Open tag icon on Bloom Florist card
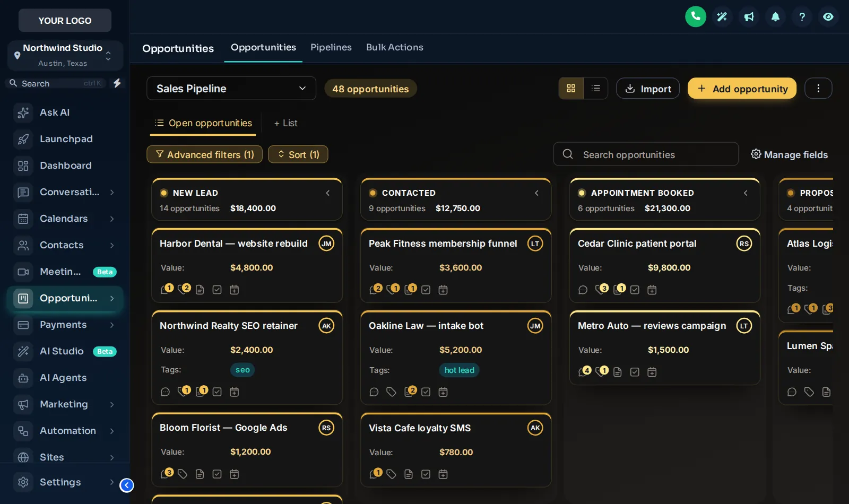The image size is (849, 504). (x=183, y=474)
